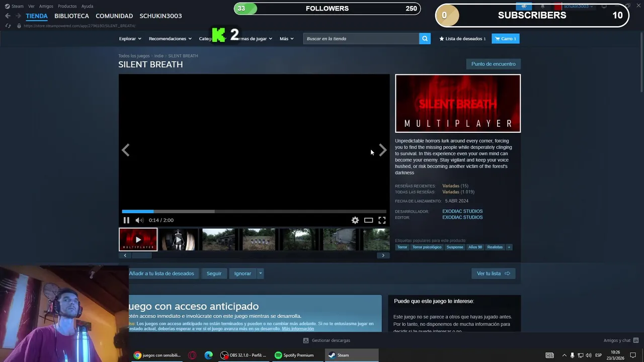Viewport: 644px width, 362px height.
Task: Click the Años 90 tag
Action: [x=475, y=247]
